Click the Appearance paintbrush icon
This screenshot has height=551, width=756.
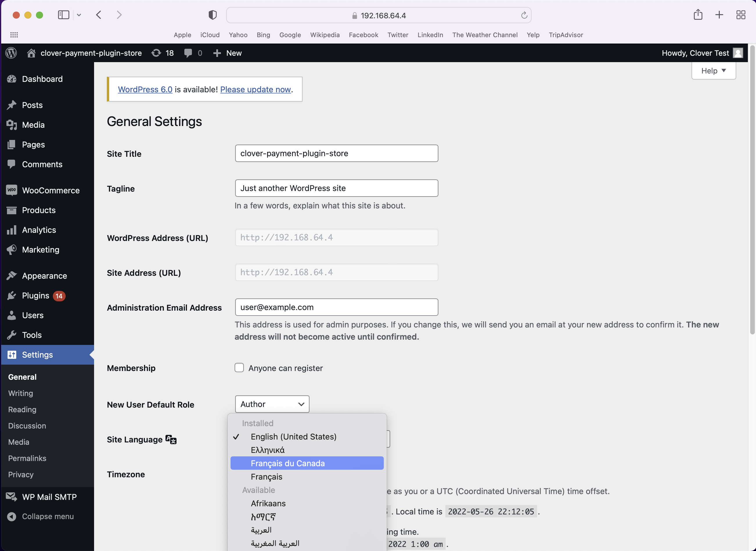pos(12,276)
